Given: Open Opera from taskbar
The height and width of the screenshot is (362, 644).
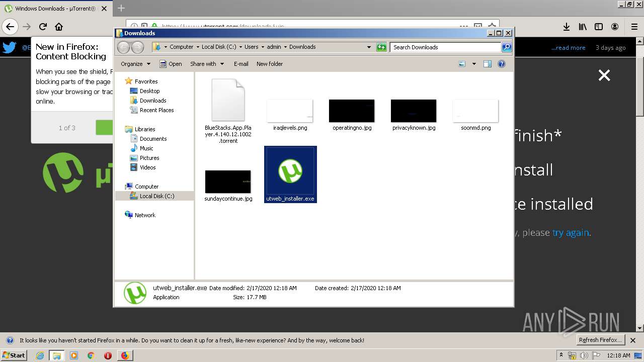Looking at the screenshot, I should tap(108, 355).
